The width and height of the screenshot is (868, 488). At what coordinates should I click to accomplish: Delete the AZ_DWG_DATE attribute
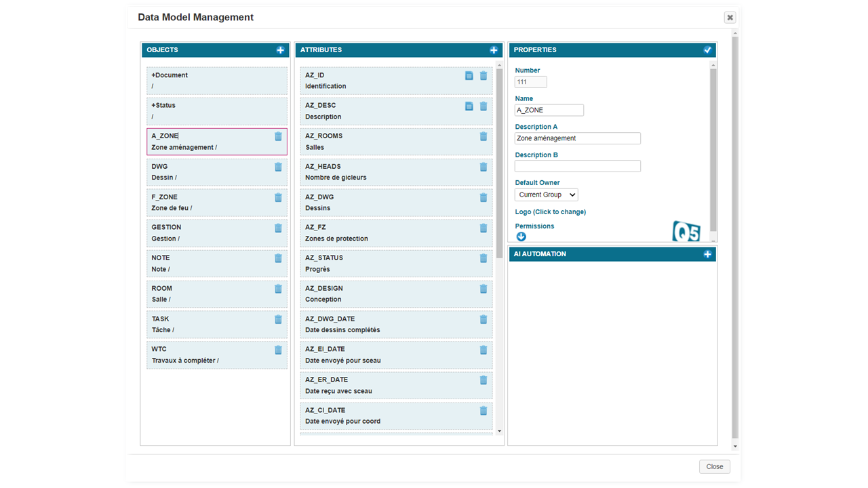(484, 319)
